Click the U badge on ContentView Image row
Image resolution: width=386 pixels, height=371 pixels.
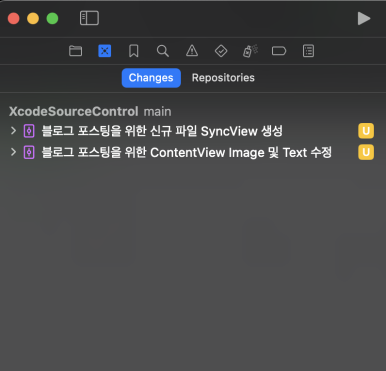click(366, 152)
